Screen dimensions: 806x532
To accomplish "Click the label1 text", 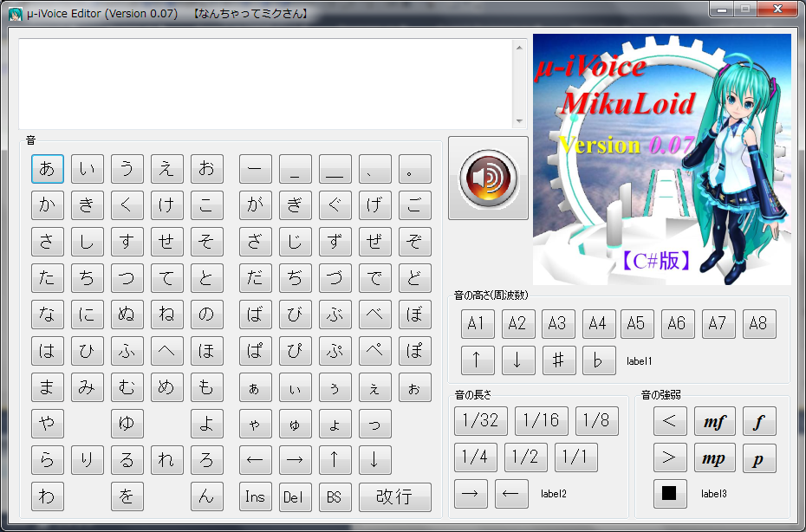I will pos(639,361).
